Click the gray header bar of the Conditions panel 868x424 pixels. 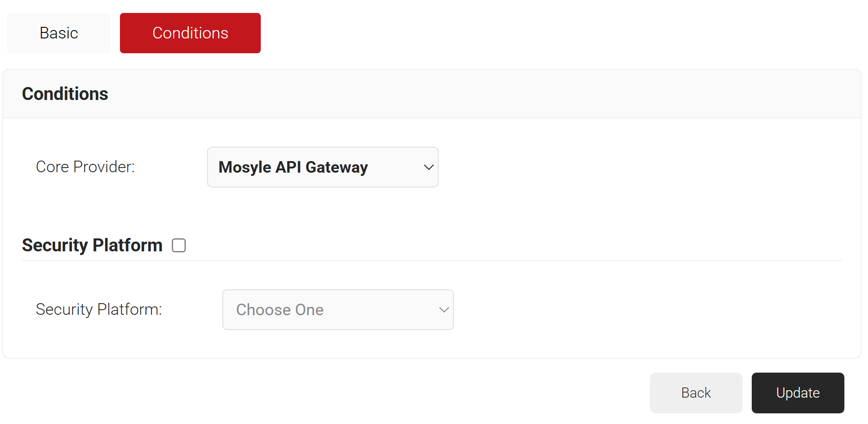pos(432,94)
